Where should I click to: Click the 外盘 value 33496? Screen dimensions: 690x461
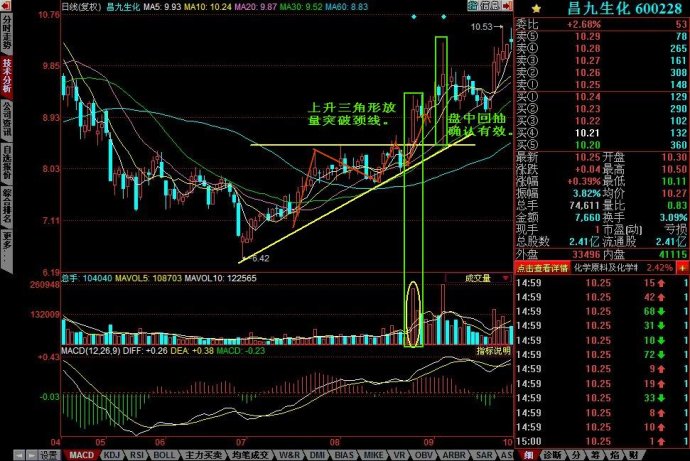[x=586, y=254]
